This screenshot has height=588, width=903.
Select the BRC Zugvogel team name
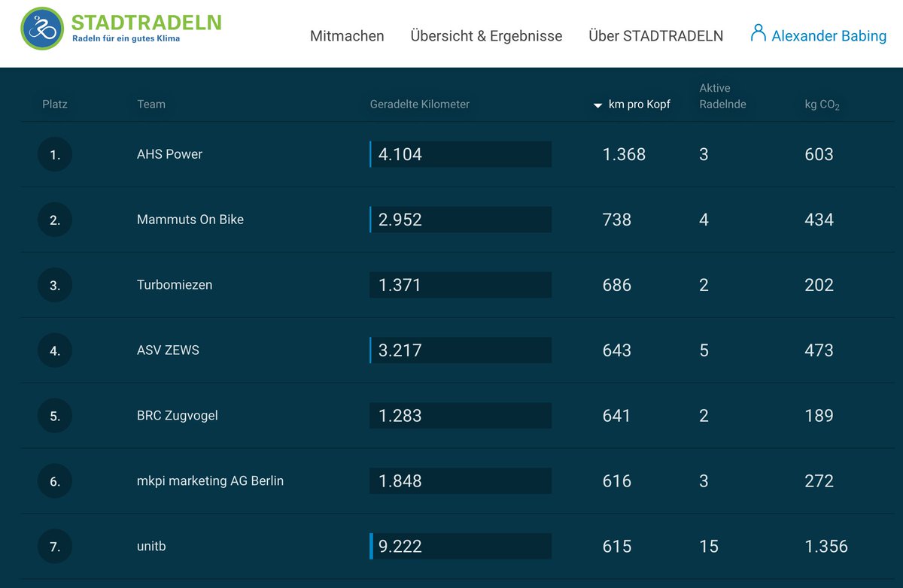point(178,416)
